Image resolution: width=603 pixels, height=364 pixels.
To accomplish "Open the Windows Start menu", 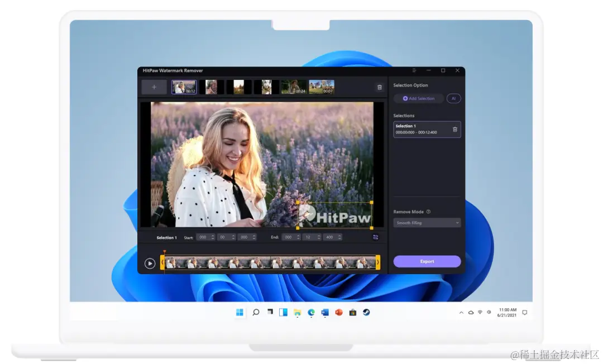I will click(x=240, y=313).
